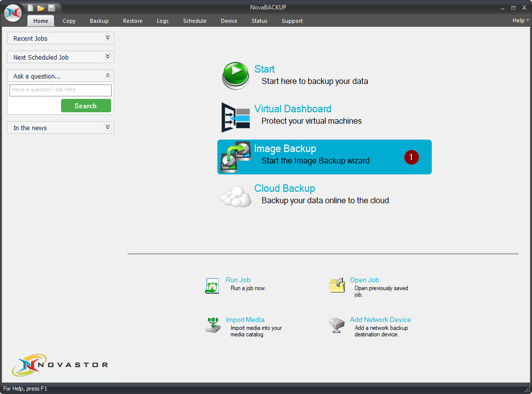Image resolution: width=532 pixels, height=394 pixels.
Task: Click the green Search button
Action: [86, 106]
